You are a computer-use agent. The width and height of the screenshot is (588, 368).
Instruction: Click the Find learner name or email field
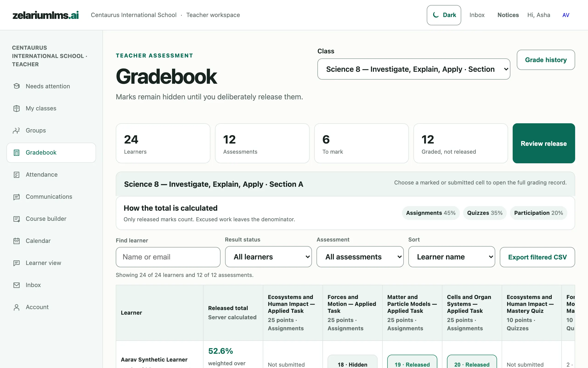click(168, 257)
